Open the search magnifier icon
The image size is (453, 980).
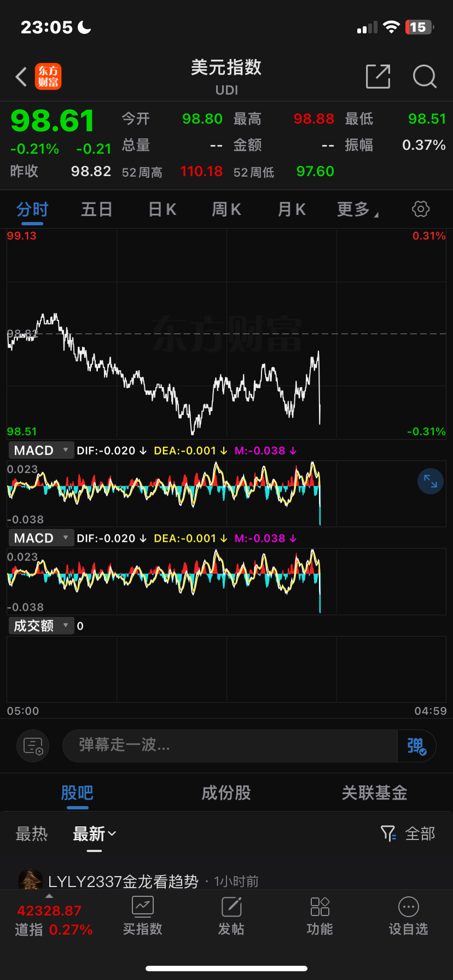pos(425,76)
